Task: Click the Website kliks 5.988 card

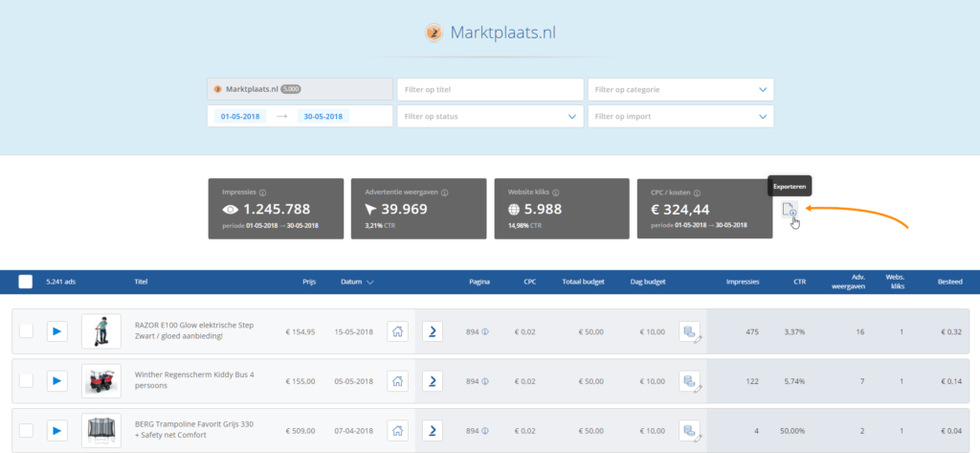Action: [561, 209]
